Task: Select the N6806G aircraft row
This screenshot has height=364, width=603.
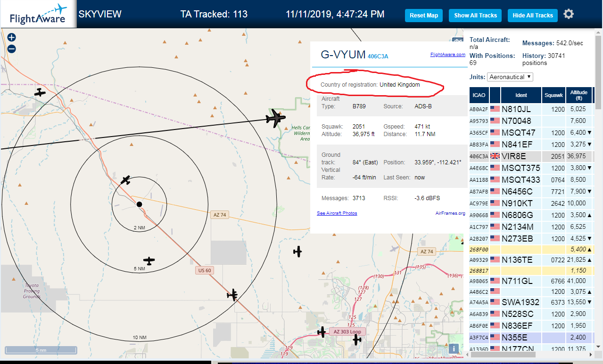Action: point(531,215)
